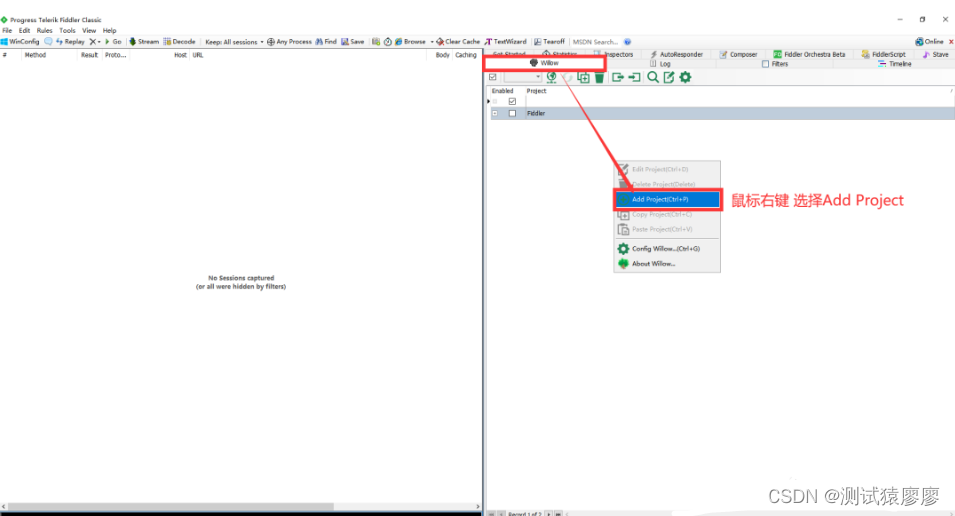Click Edit Project(Ctrl+D) menu entry
Screen dimensions: 955x516
[x=668, y=169]
